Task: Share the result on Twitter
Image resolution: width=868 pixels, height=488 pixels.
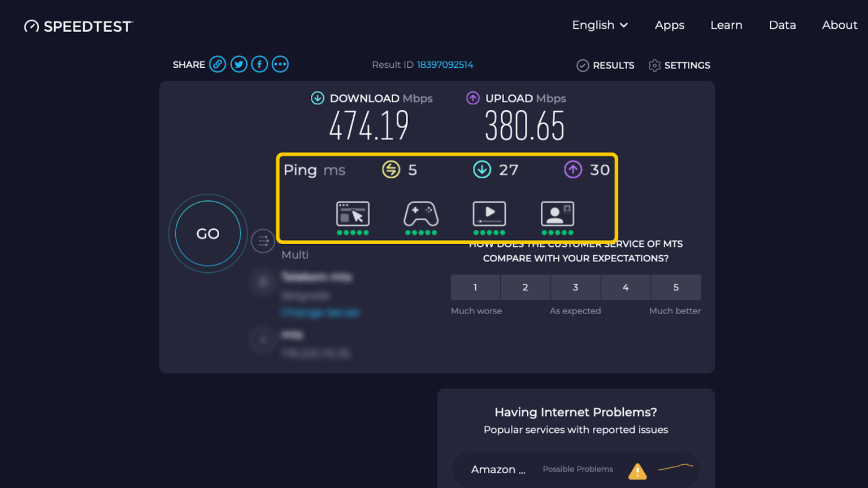Action: [238, 64]
